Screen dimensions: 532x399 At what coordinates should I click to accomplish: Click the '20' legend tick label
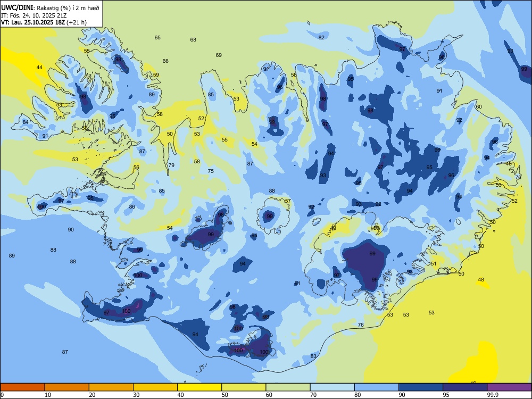(x=92, y=395)
